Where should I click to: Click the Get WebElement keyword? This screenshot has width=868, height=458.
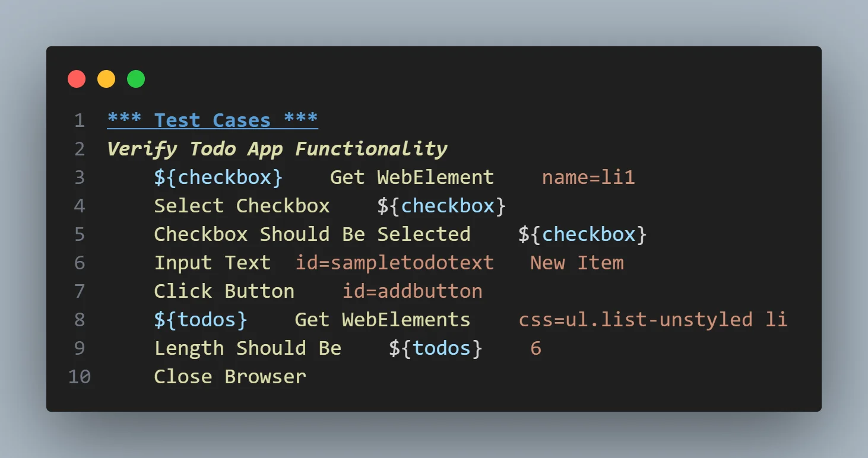[411, 177]
